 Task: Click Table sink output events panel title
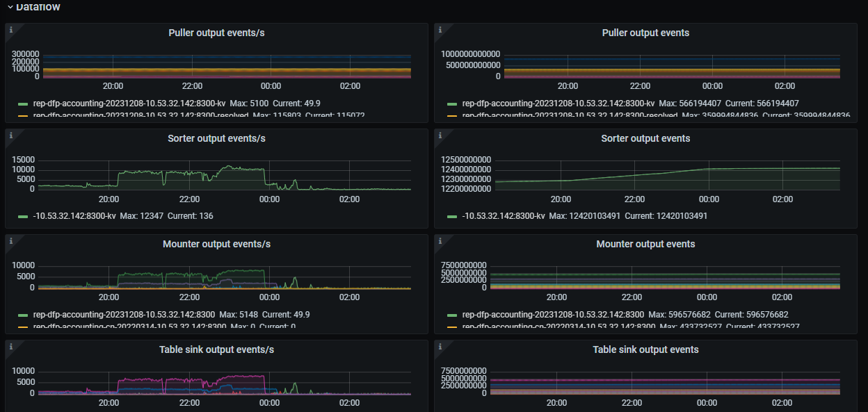645,349
